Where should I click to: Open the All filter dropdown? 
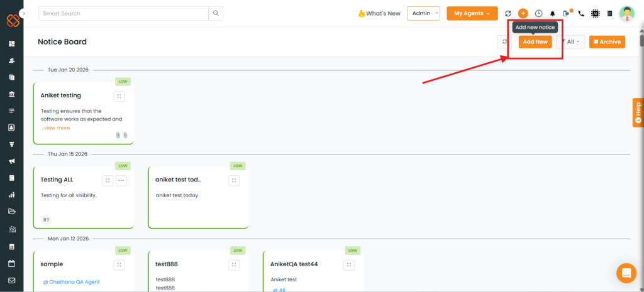click(570, 42)
